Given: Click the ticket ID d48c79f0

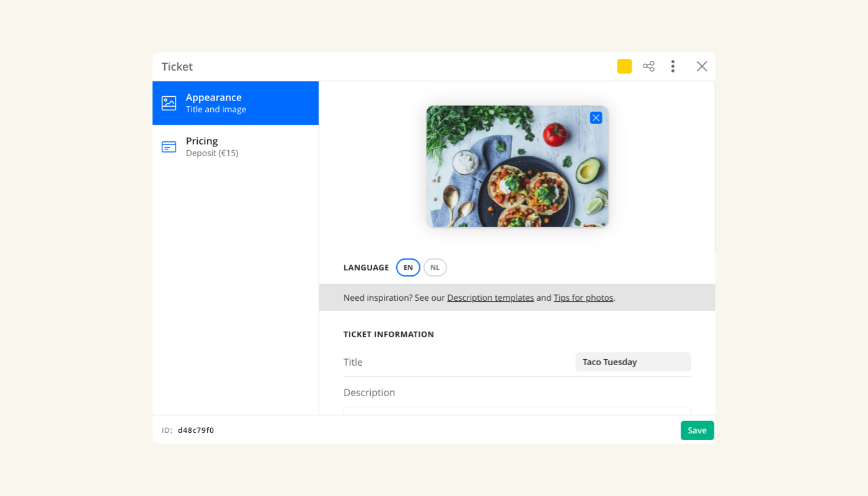Looking at the screenshot, I should click(x=196, y=430).
